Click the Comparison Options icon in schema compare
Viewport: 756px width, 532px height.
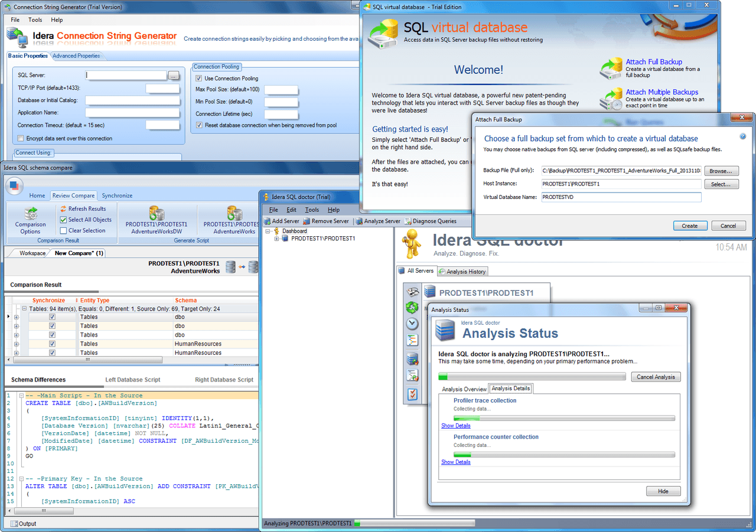[31, 213]
